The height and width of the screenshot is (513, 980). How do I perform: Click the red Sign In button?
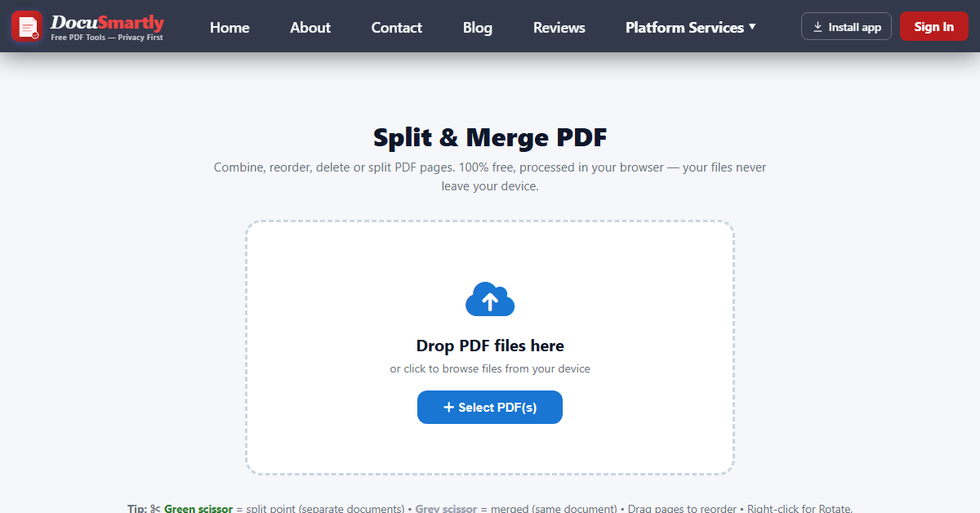tap(934, 26)
